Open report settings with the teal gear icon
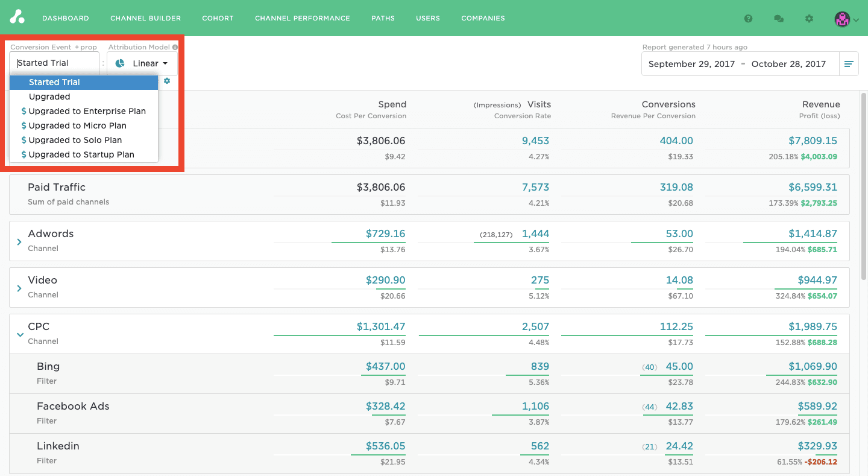Screen dimensions: 868x476 tap(166, 80)
